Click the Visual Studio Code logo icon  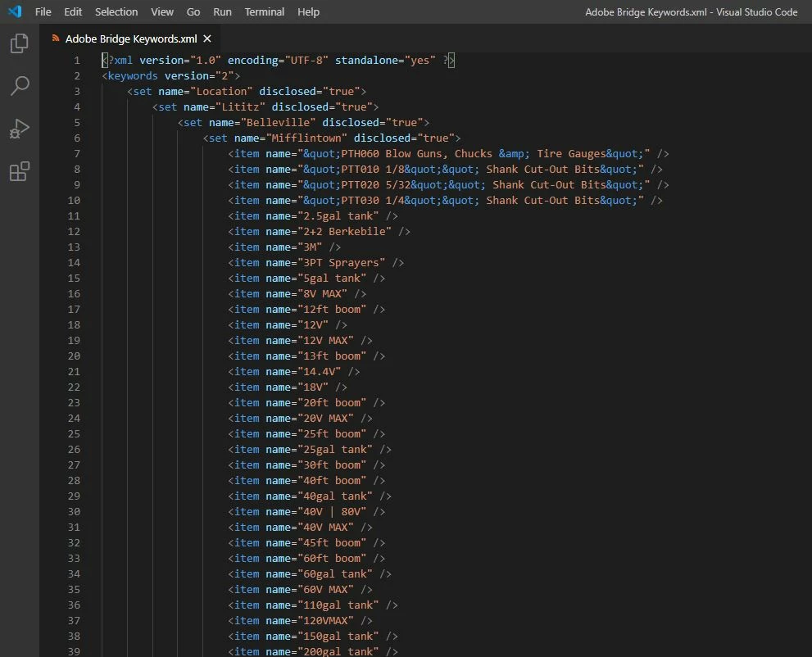pyautogui.click(x=16, y=11)
